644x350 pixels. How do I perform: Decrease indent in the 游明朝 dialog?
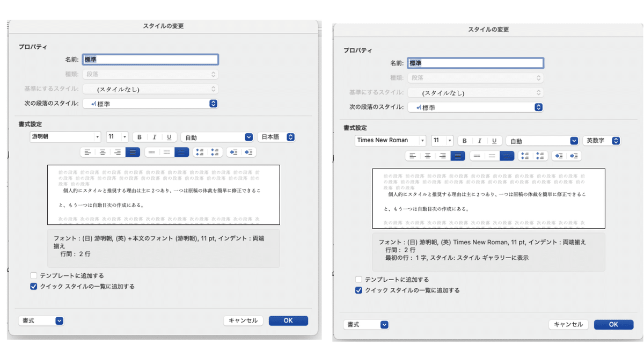pos(233,152)
